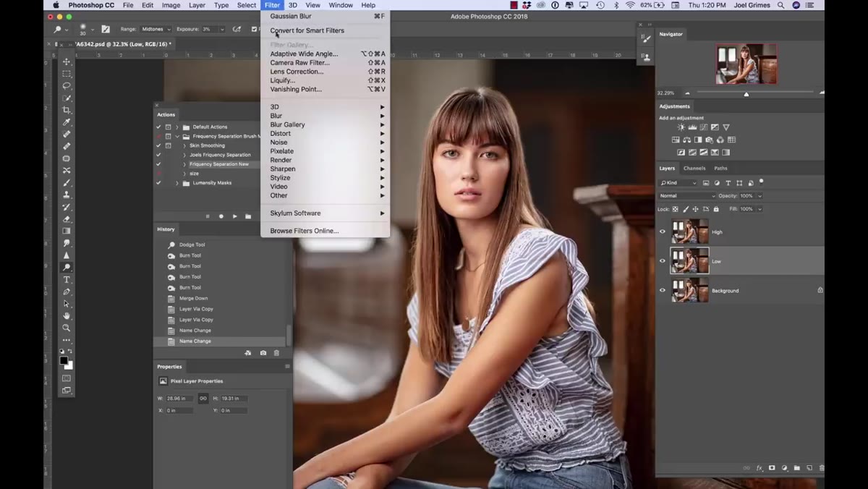Open the Normal blend mode dropdown
This screenshot has height=489, width=868.
pos(687,196)
